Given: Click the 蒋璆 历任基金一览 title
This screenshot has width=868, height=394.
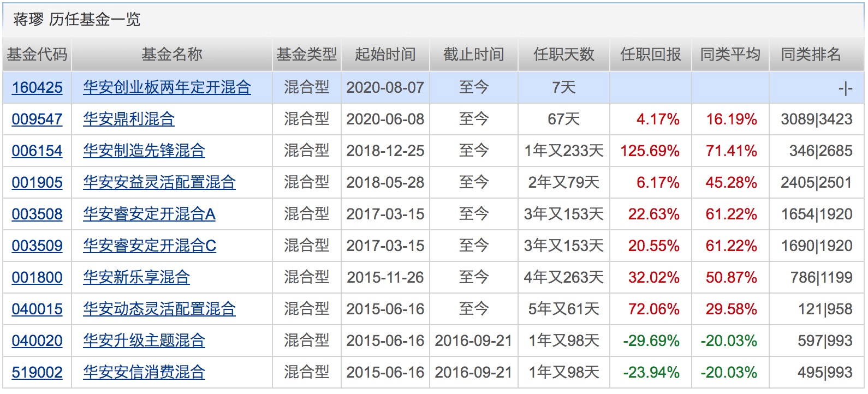Looking at the screenshot, I should coord(77,20).
